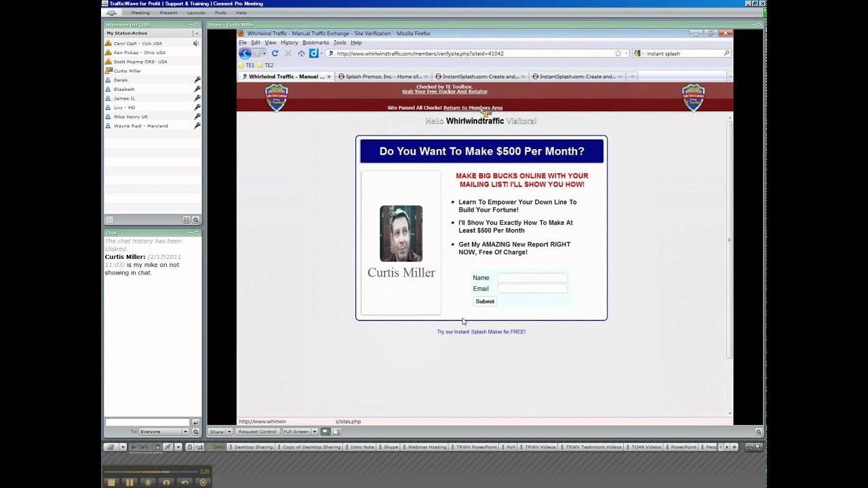Viewport: 868px width, 488px height.
Task: Click the Firefox Back button
Action: (245, 54)
